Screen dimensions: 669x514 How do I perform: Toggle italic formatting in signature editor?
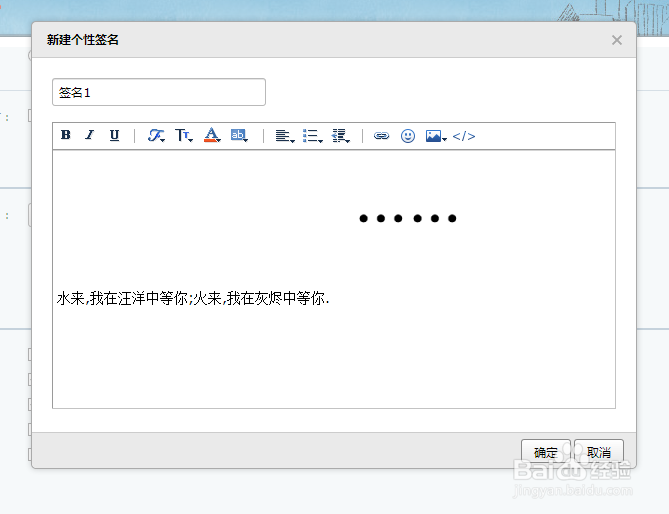(x=90, y=135)
